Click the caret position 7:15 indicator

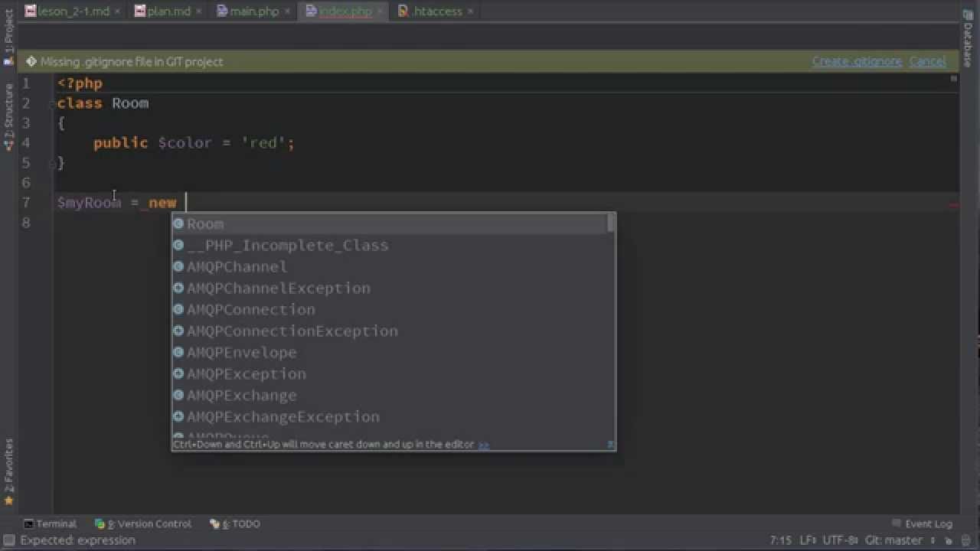pos(781,540)
